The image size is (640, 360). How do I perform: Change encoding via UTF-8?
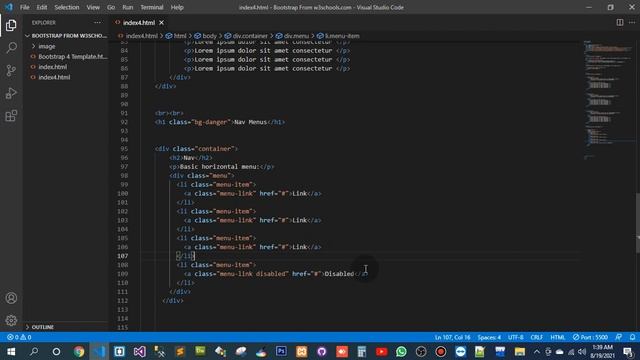click(516, 337)
